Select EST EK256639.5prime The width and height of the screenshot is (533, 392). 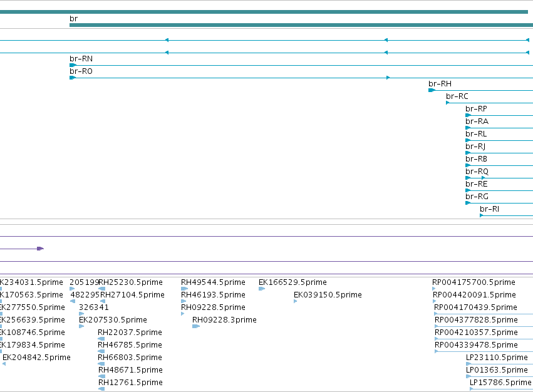(33, 320)
